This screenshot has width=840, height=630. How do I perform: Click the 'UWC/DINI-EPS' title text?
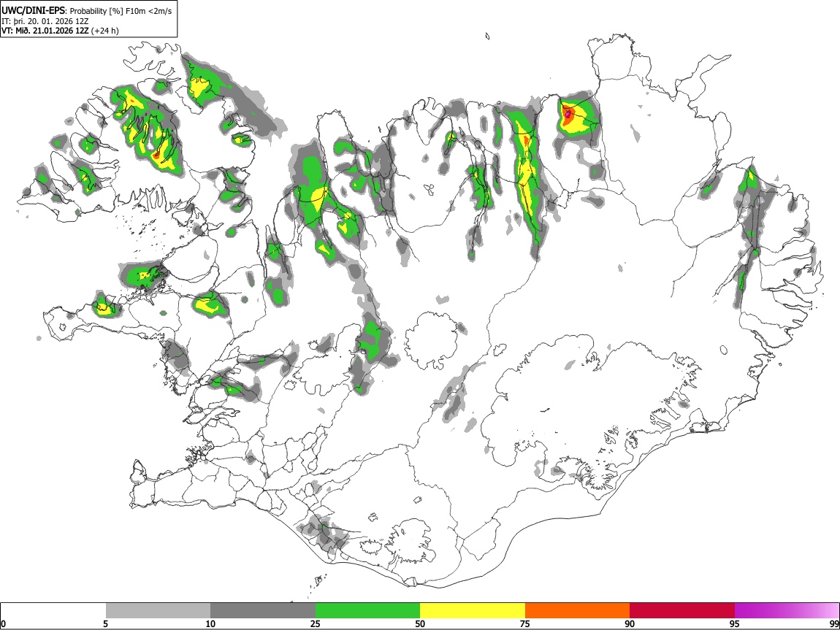pos(33,10)
